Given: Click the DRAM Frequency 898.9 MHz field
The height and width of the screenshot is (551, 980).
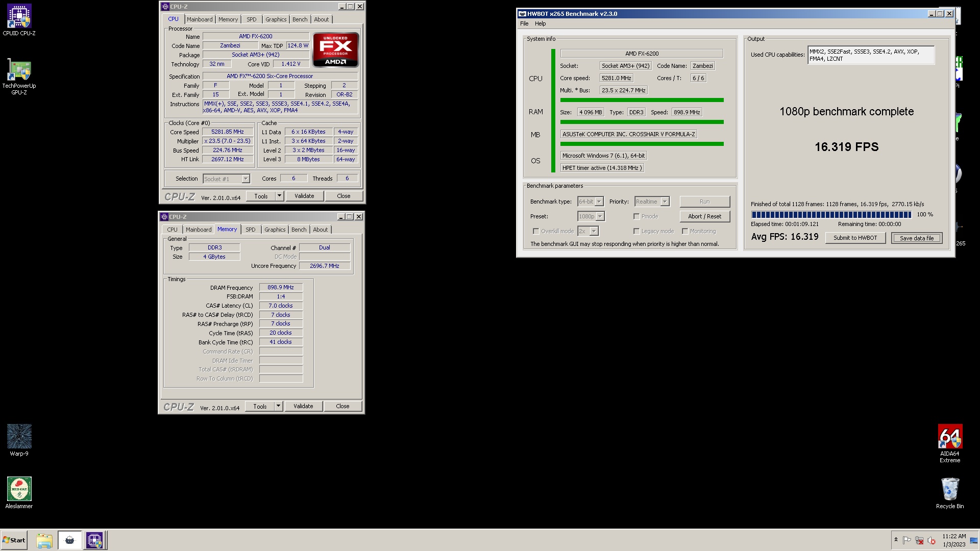Looking at the screenshot, I should coord(281,287).
